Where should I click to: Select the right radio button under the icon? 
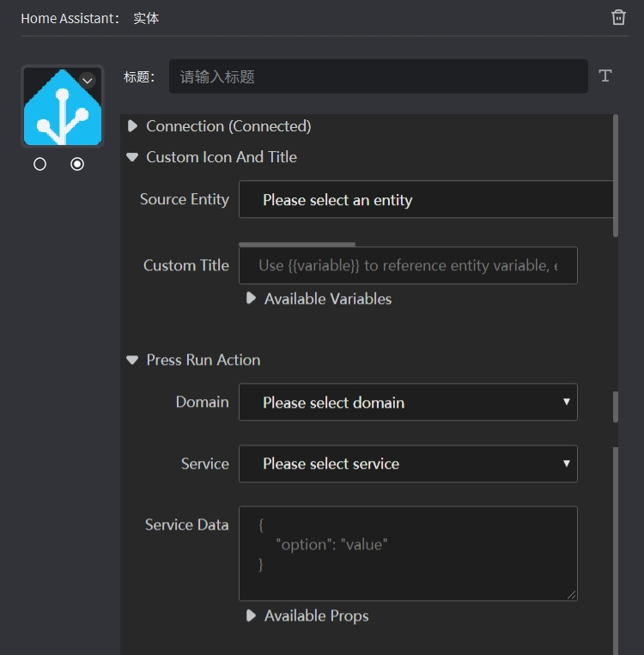77,164
